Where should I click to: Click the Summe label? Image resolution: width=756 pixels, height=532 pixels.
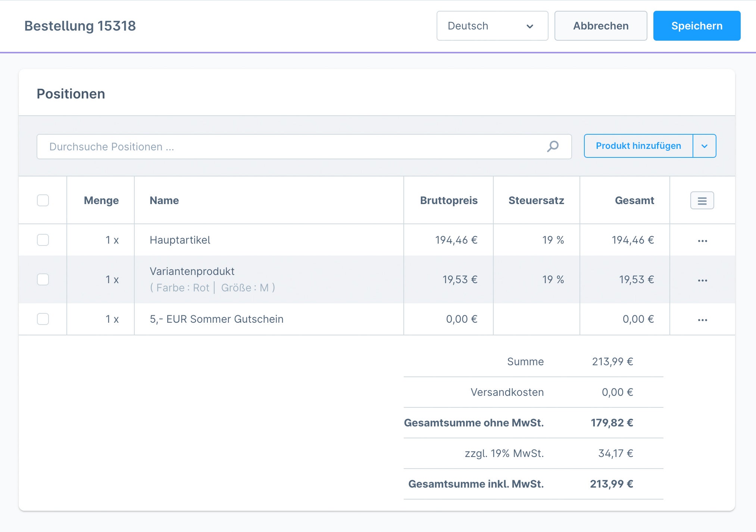525,362
